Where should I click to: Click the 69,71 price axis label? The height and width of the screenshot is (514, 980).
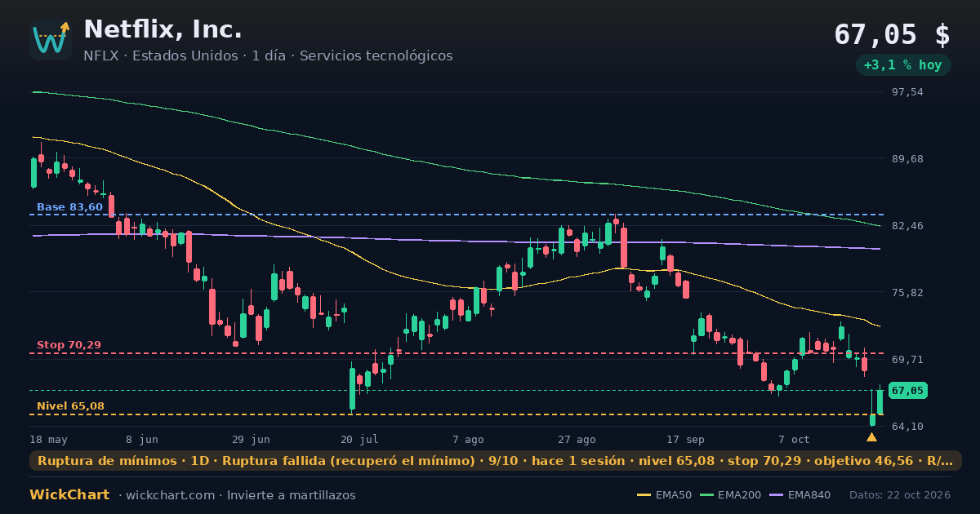(907, 360)
